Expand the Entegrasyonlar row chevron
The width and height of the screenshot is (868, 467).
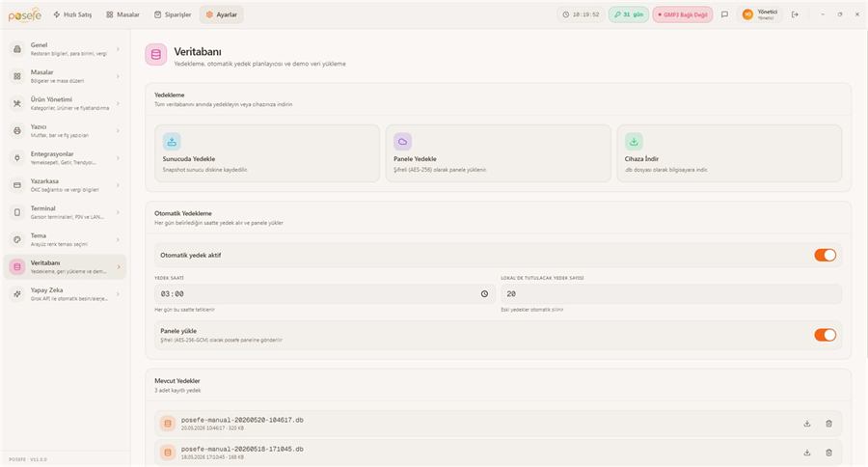[118, 158]
